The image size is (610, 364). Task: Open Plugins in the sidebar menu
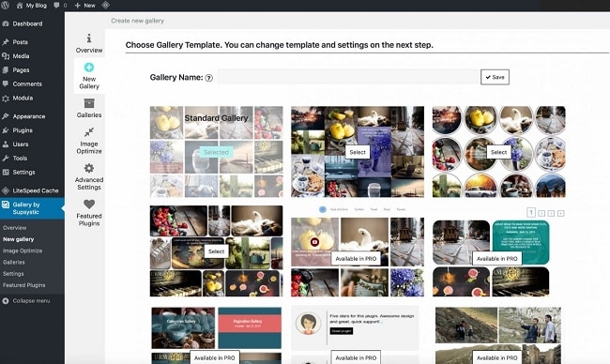click(23, 130)
